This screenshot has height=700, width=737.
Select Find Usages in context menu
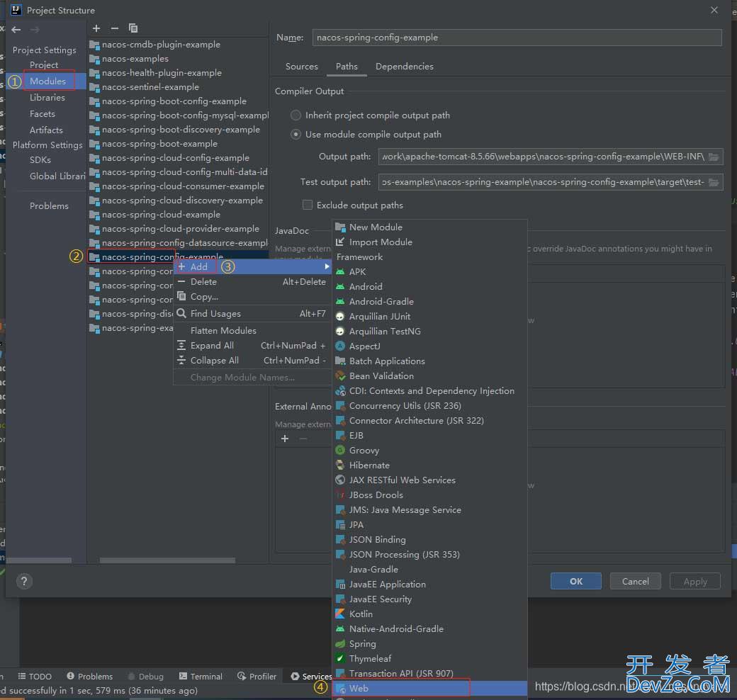(252, 313)
